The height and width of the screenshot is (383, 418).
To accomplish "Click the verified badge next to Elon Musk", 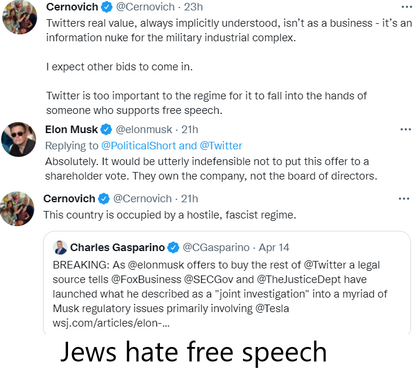I will [106, 129].
